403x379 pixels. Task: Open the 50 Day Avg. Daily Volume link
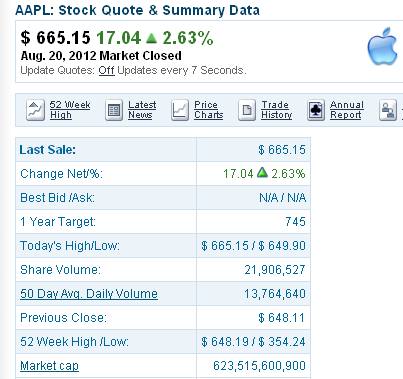pyautogui.click(x=89, y=294)
